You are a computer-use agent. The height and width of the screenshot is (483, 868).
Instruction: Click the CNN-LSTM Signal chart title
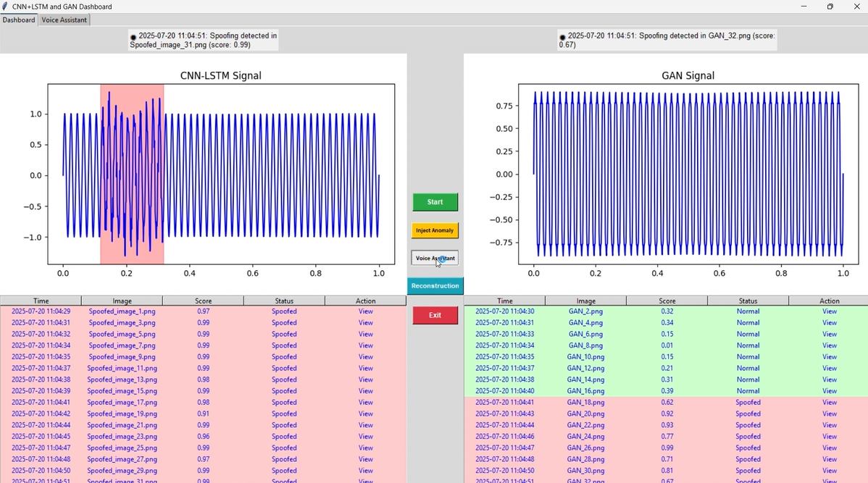tap(220, 76)
